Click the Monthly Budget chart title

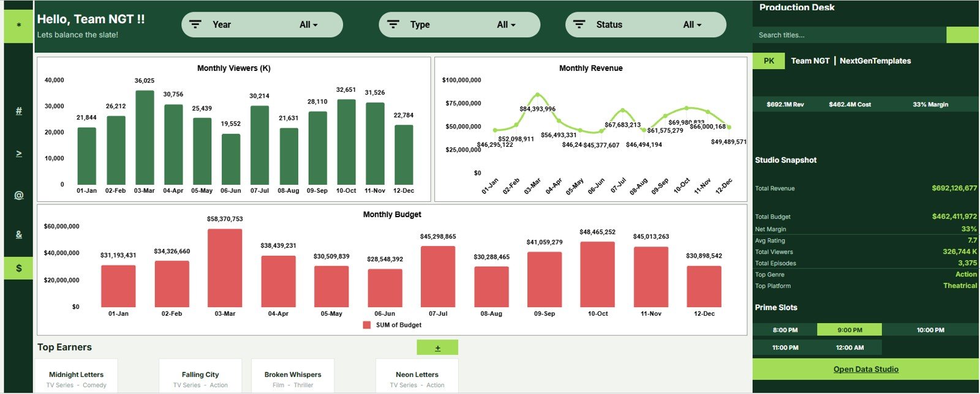pyautogui.click(x=392, y=214)
